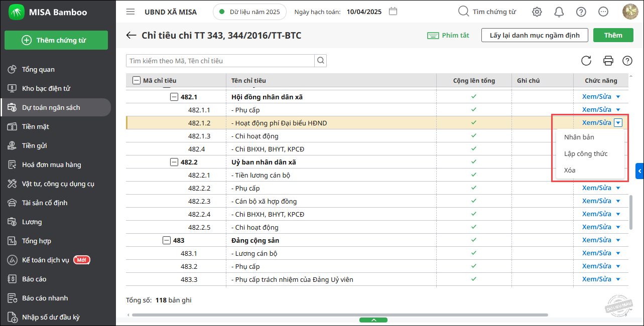Image resolution: width=644 pixels, height=326 pixels.
Task: Click Xem/Sửa for Đảng cộng sản row
Action: [x=596, y=240]
